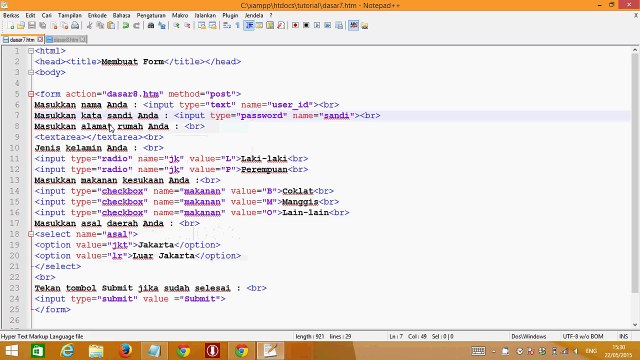Toggle show all characters paragraph icon
The image size is (640, 360).
click(237, 25)
